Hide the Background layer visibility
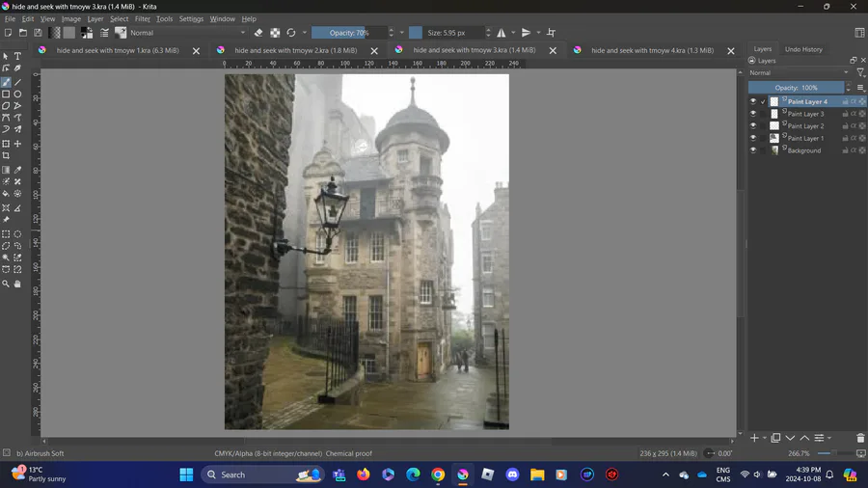The width and height of the screenshot is (868, 488). [753, 150]
